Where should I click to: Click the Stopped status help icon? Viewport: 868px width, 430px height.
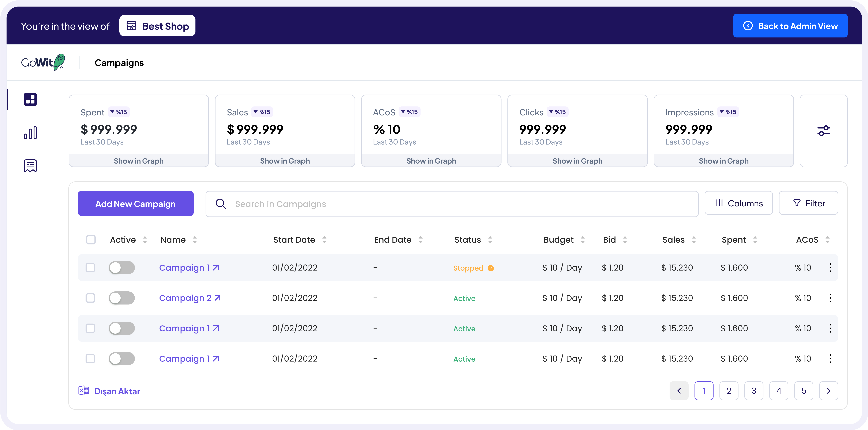[491, 268]
